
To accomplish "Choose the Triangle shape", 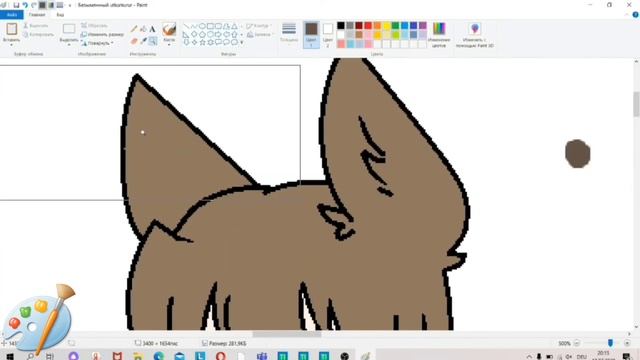I will point(234,26).
